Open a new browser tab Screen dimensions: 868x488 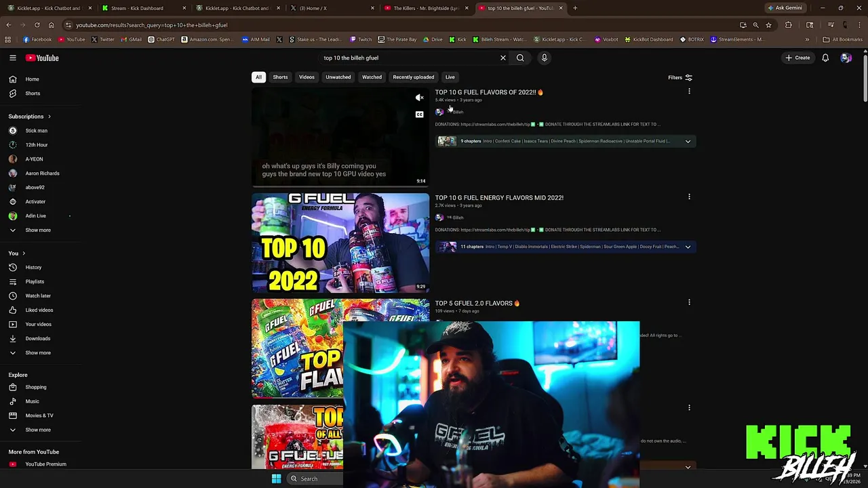tap(575, 8)
